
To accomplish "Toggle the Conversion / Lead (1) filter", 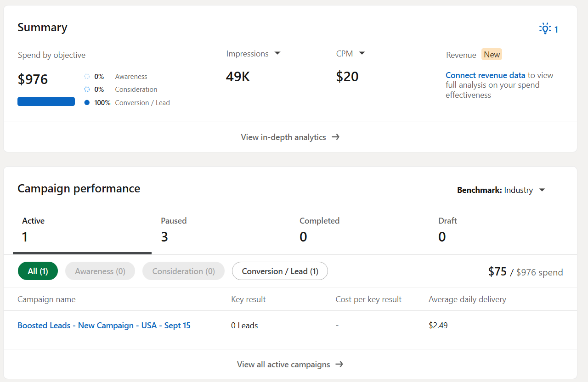I will click(280, 271).
